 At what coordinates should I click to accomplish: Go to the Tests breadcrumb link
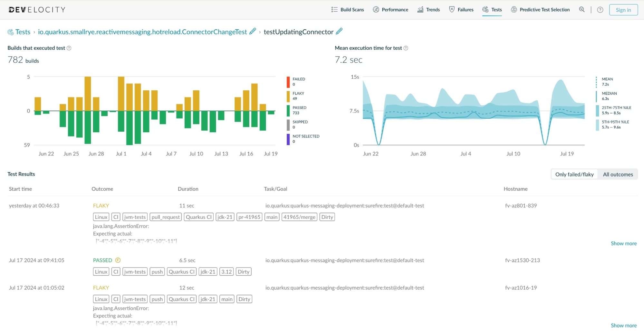(x=23, y=32)
